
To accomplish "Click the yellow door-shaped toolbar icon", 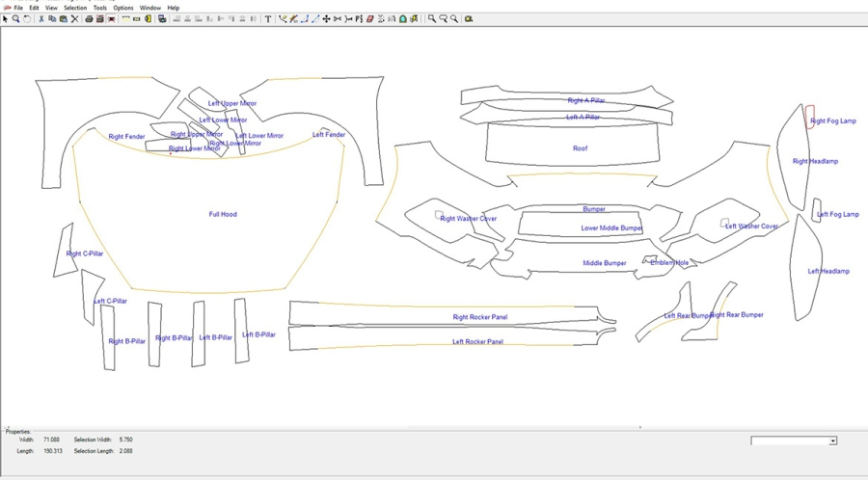I will (x=148, y=19).
